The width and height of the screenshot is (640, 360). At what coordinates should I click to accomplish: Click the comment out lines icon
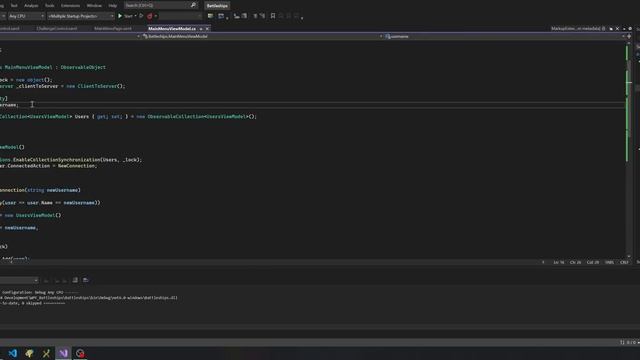pos(256,16)
